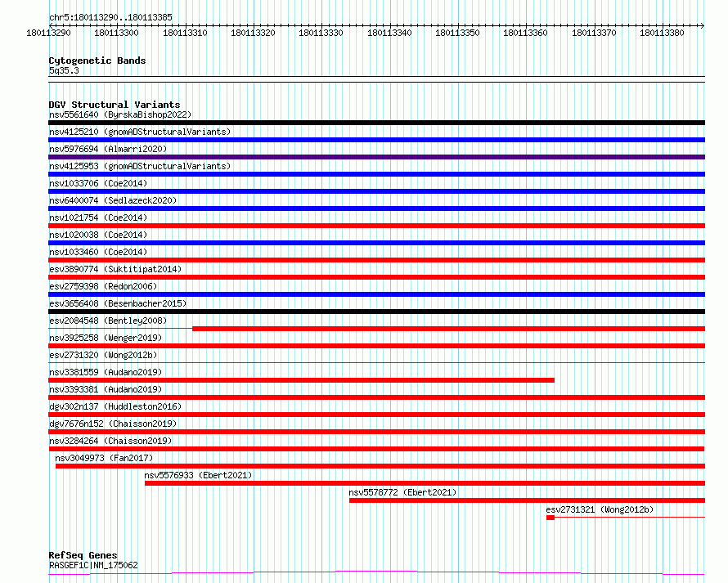Click dgv7676n152 (Chaisson2019) label
This screenshot has height=583, width=728.
click(113, 424)
